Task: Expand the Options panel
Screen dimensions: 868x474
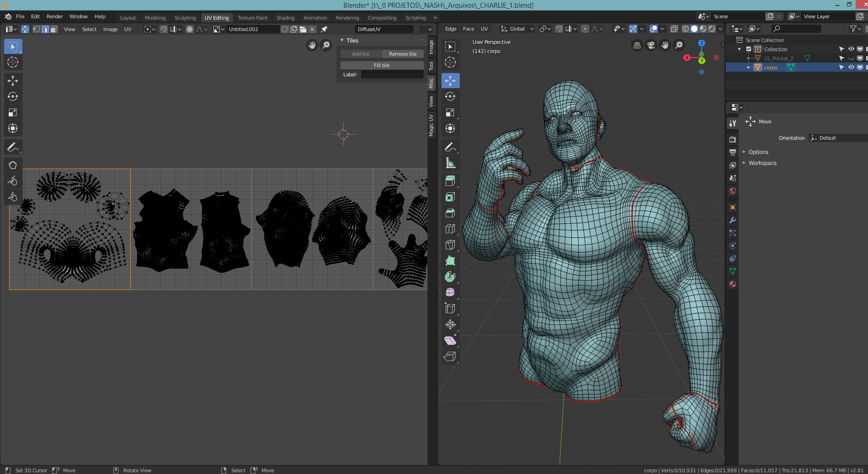Action: coord(758,152)
